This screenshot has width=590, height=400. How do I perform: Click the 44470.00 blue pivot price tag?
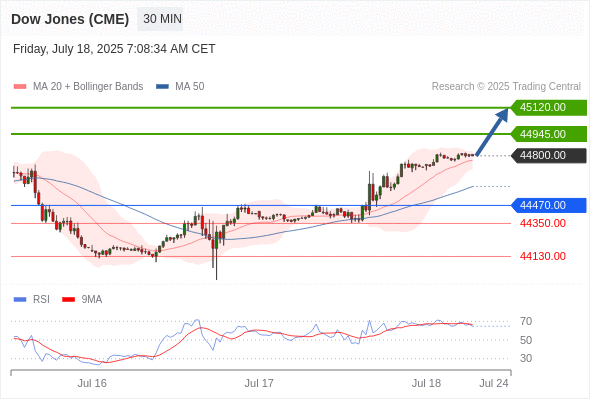pyautogui.click(x=549, y=205)
